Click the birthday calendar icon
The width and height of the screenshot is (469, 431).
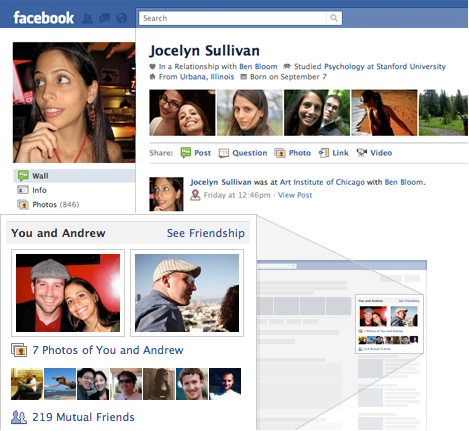pyautogui.click(x=244, y=77)
